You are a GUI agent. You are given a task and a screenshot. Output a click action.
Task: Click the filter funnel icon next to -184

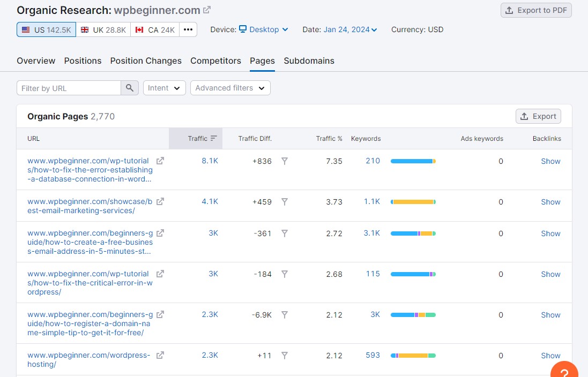285,274
